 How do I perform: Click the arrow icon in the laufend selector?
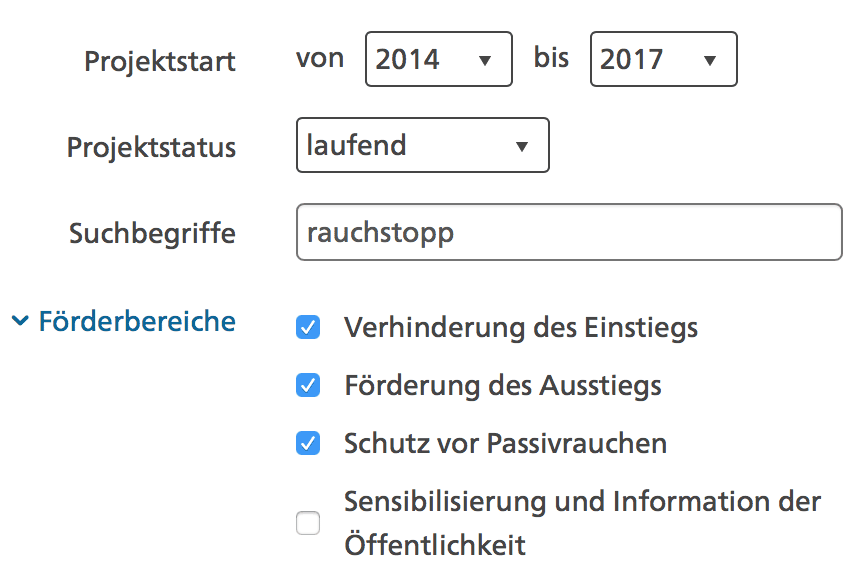coord(521,148)
